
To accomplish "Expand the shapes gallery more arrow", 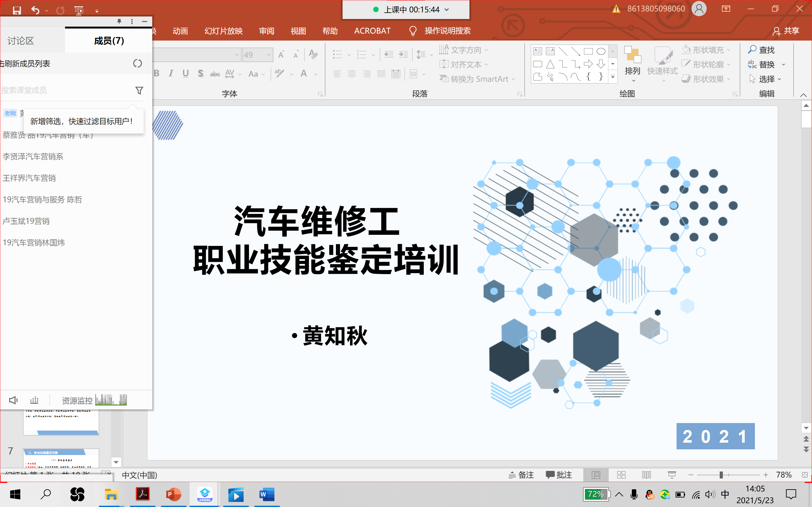I will [x=613, y=77].
